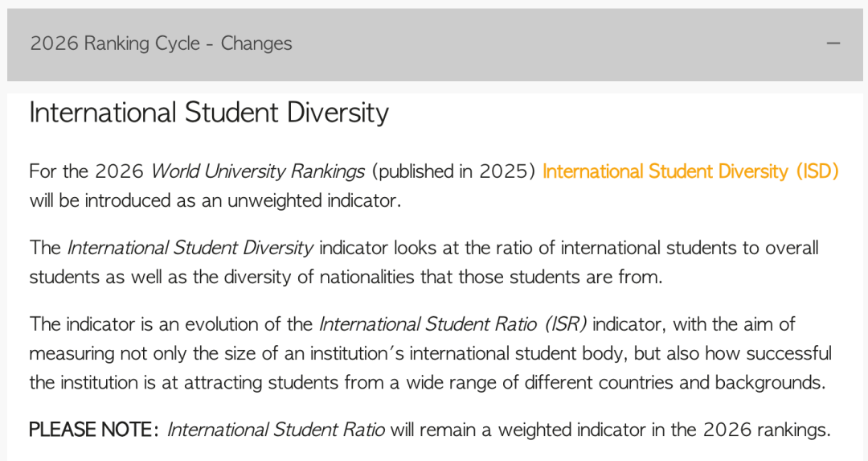
Task: Click italic "International Student Diversity" in second paragraph
Action: click(190, 248)
